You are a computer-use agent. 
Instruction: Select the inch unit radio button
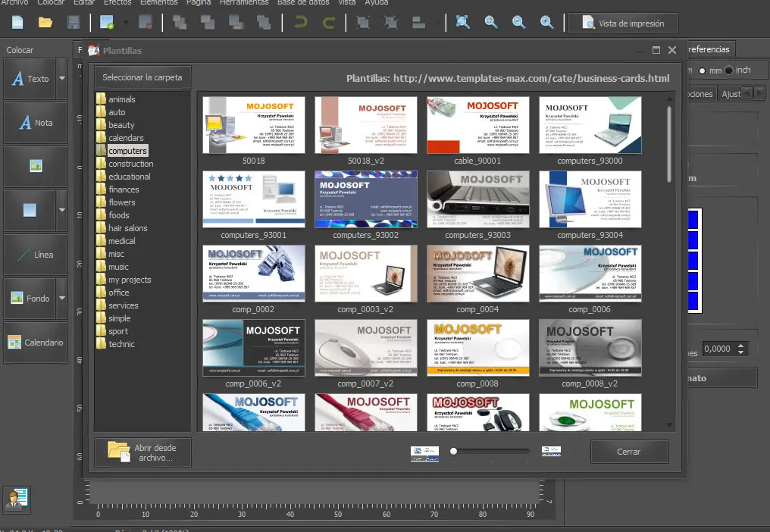[x=729, y=70]
